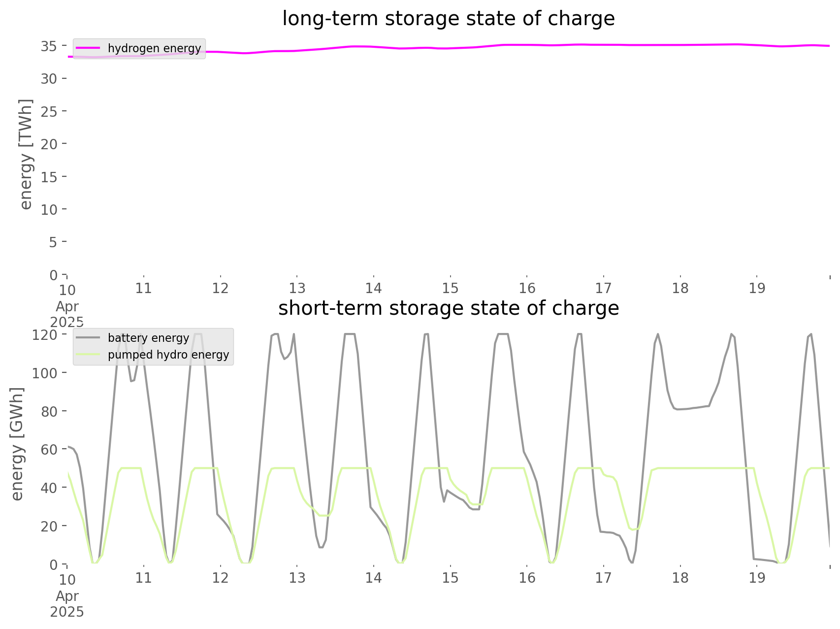The height and width of the screenshot is (629, 840).
Task: Click the 80 tick label on bottom chart
Action: [x=49, y=411]
